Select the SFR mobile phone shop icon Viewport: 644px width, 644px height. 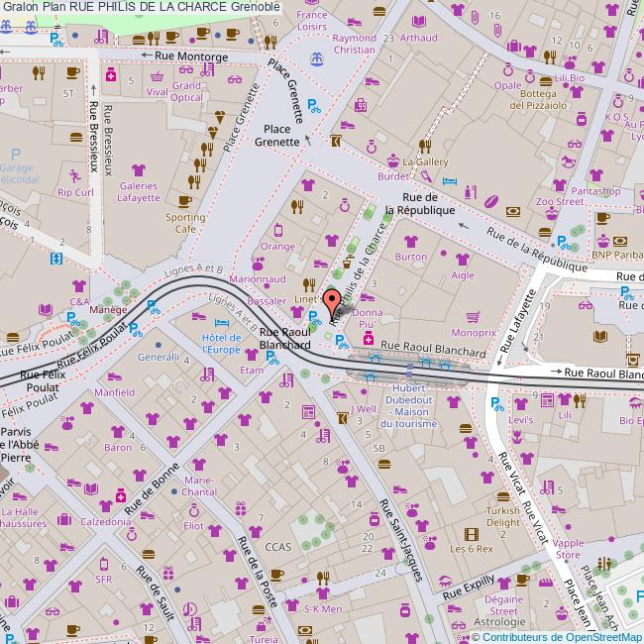click(x=103, y=563)
